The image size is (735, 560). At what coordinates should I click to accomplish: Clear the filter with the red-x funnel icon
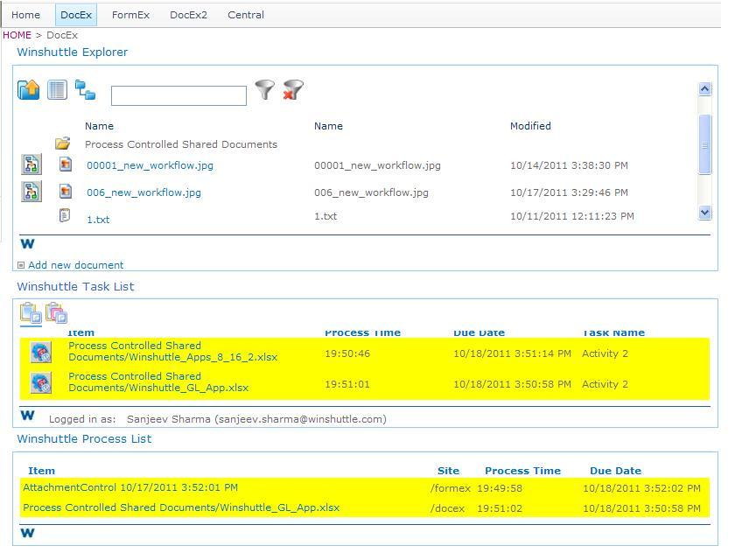(292, 90)
